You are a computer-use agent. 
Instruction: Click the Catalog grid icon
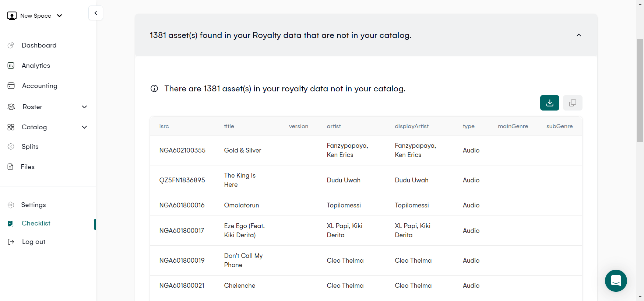point(11,127)
